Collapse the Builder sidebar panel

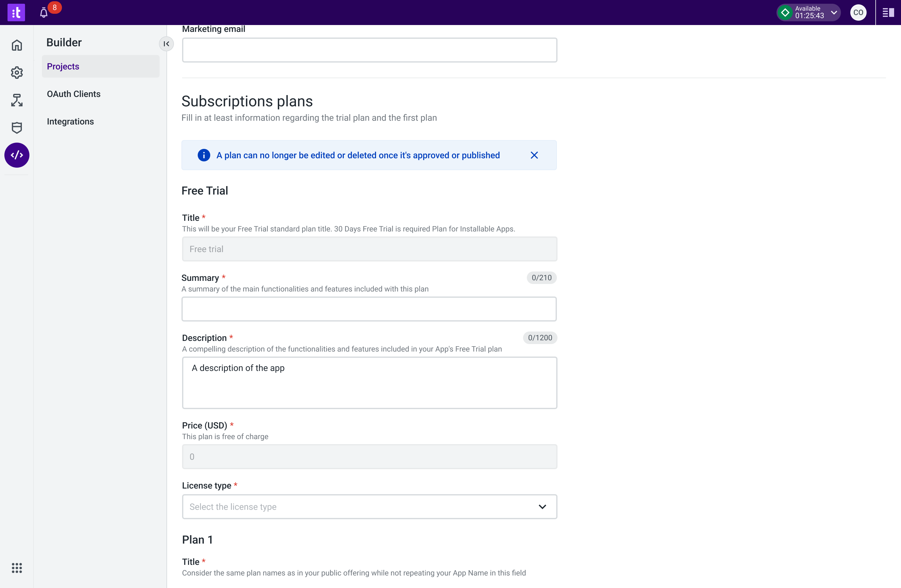[166, 44]
